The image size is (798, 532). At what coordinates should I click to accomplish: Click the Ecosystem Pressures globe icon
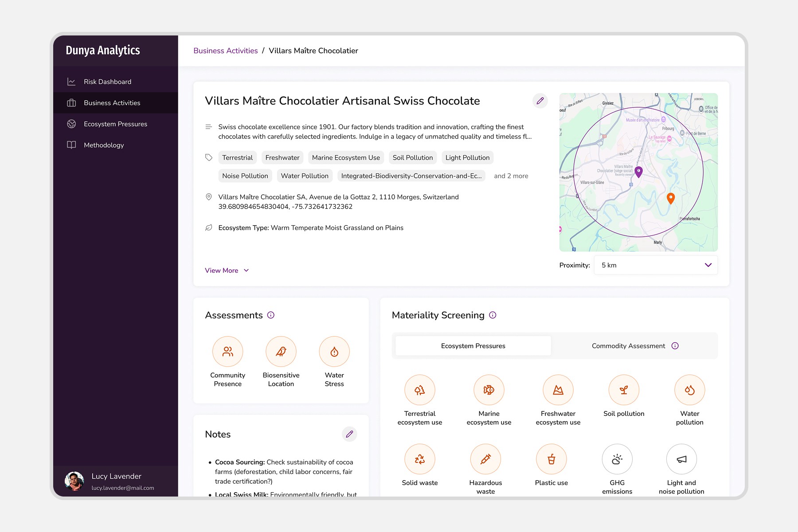click(71, 124)
